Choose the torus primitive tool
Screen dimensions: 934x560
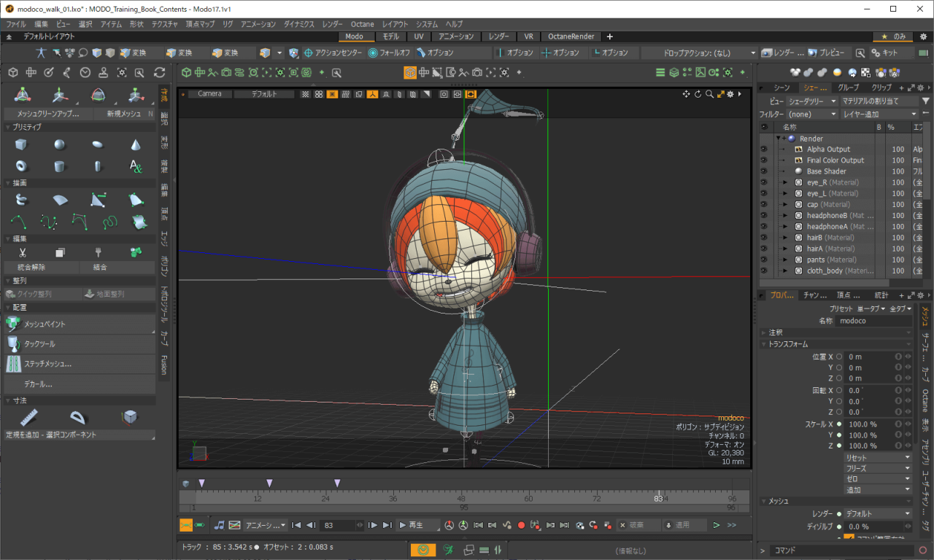tap(21, 166)
